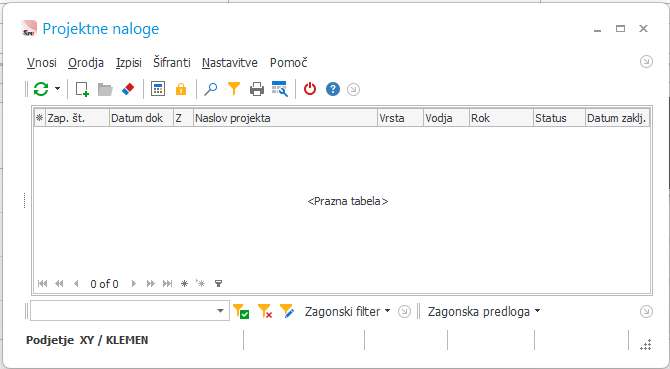Open the Zagonski filter dropdown

[347, 312]
